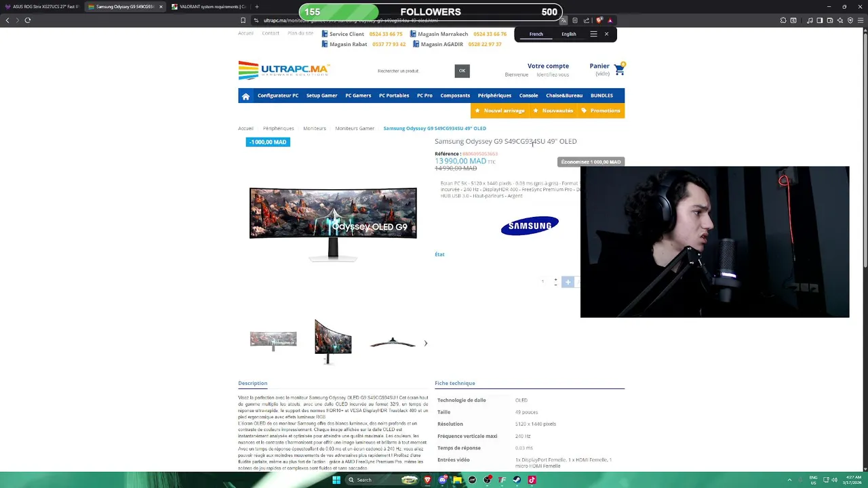Close the translate popup
This screenshot has width=868, height=488.
[606, 34]
